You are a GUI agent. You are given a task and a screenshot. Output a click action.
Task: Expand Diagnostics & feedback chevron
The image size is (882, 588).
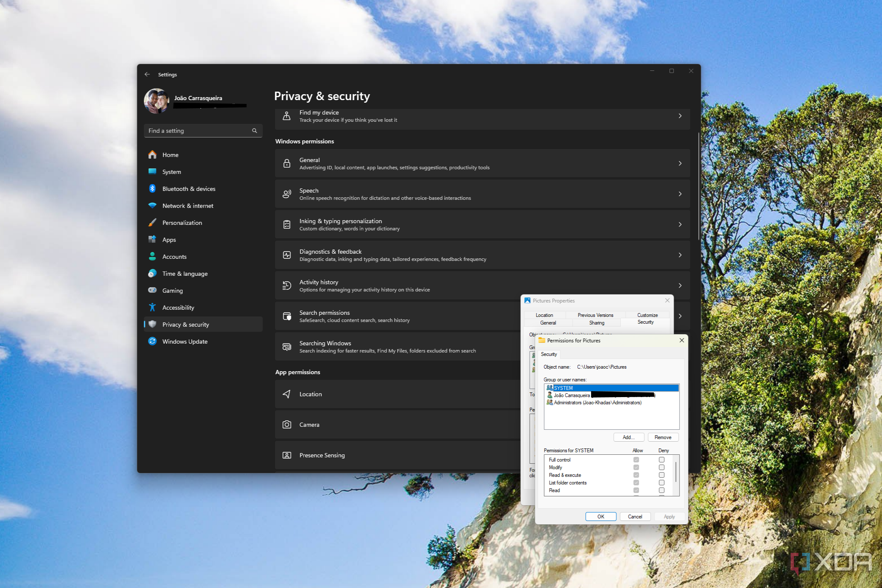pos(680,255)
